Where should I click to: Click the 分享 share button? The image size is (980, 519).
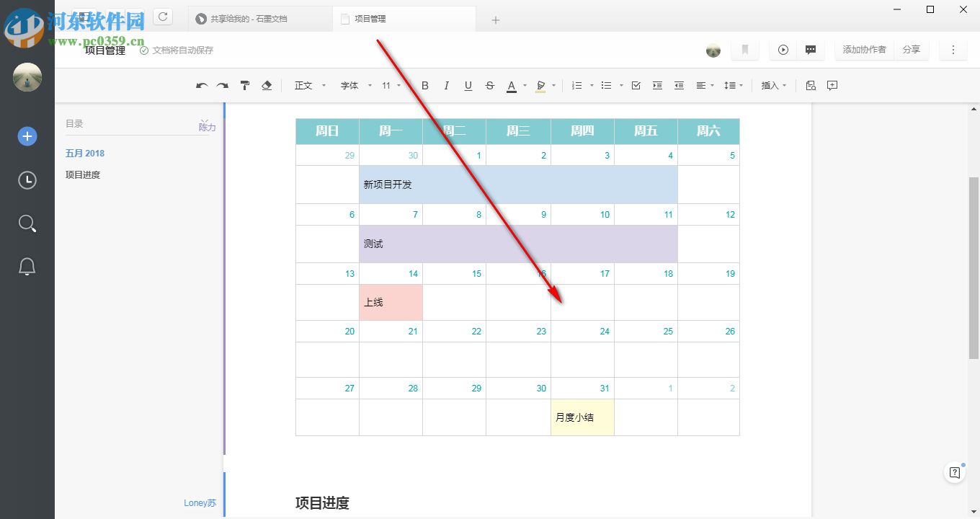(911, 49)
